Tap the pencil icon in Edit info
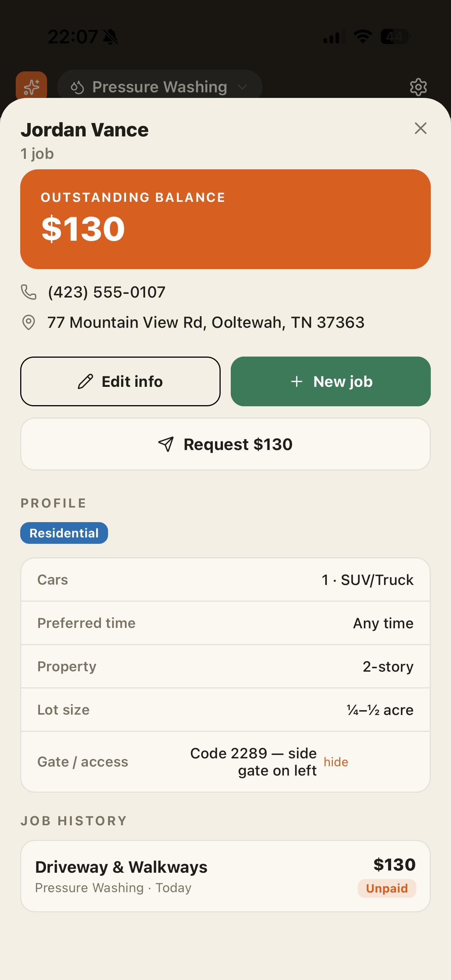This screenshot has height=980, width=451. 85,382
